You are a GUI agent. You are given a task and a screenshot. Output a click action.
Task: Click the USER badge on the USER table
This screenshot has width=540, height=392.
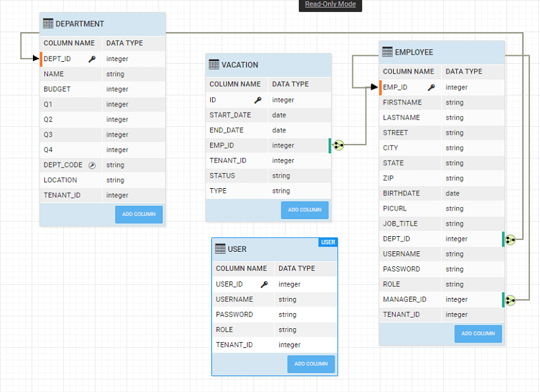[x=328, y=242]
